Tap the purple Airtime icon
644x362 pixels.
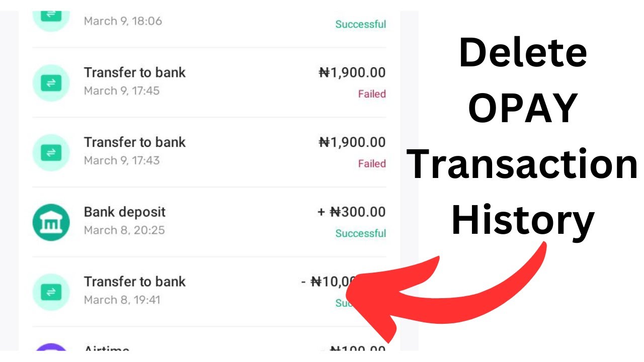click(x=51, y=349)
